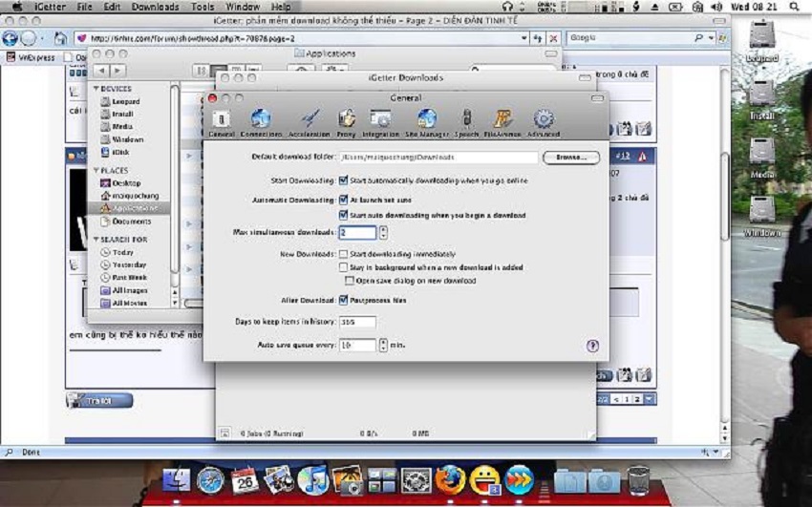Open the Proxy preferences pane
Viewport: 812px width, 507px height.
tap(347, 123)
